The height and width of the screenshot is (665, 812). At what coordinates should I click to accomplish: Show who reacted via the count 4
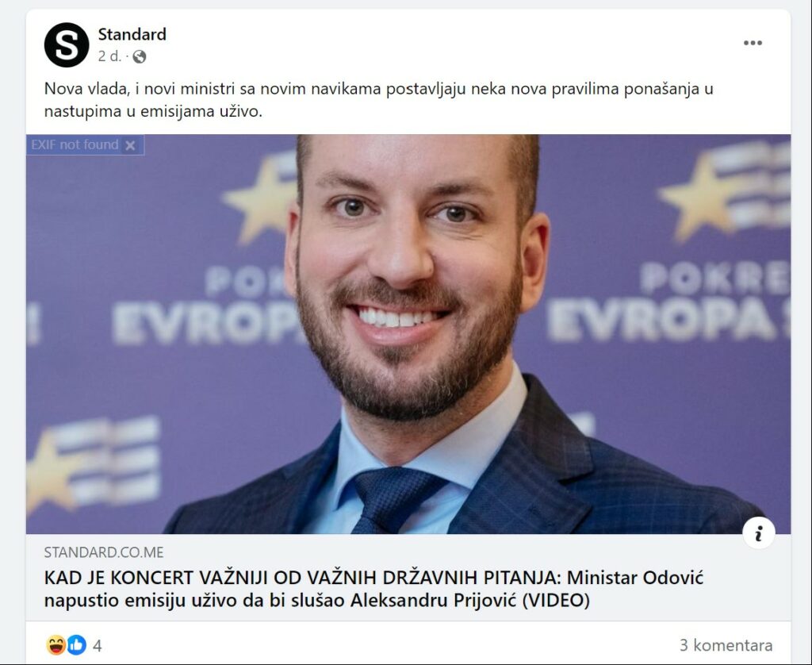pyautogui.click(x=98, y=646)
